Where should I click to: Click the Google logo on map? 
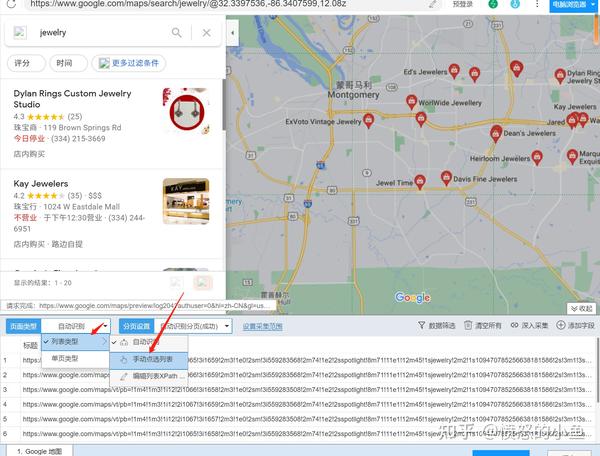[x=412, y=298]
